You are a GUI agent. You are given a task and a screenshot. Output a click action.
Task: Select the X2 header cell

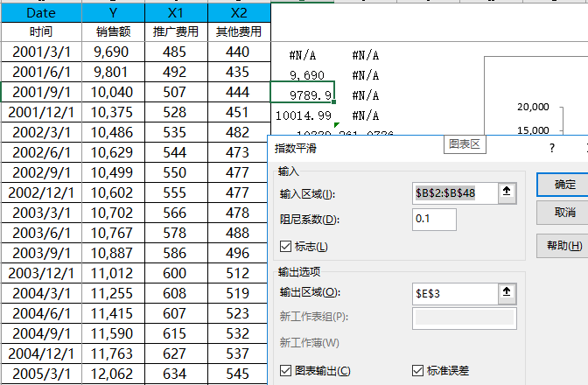click(x=239, y=13)
